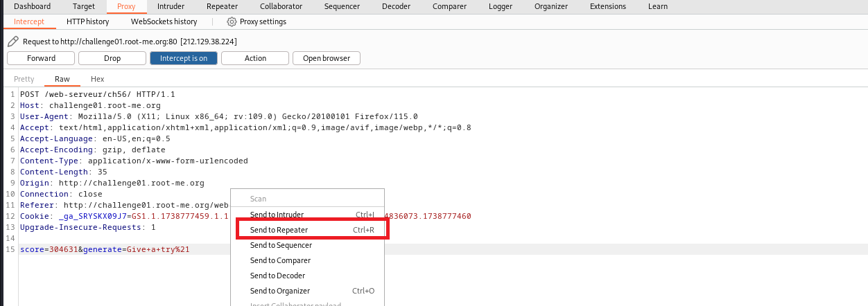
Task: Switch to the HTTP history tab
Action: (x=87, y=21)
